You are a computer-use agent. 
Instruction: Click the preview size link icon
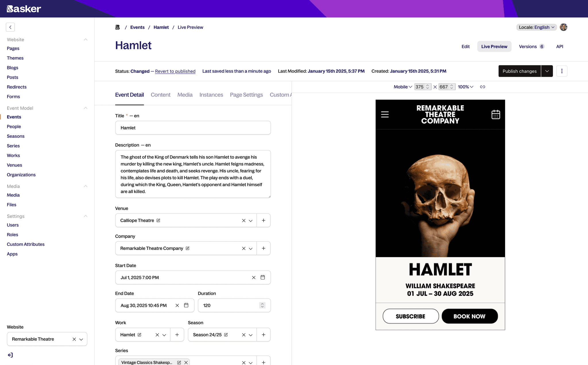pyautogui.click(x=483, y=87)
